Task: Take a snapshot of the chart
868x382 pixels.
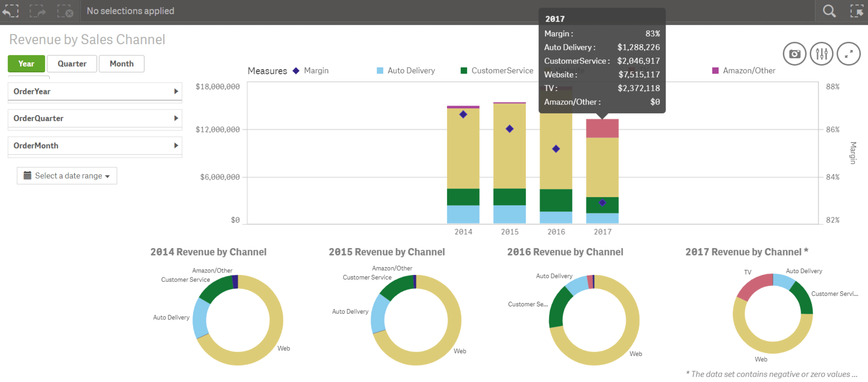Action: (795, 54)
